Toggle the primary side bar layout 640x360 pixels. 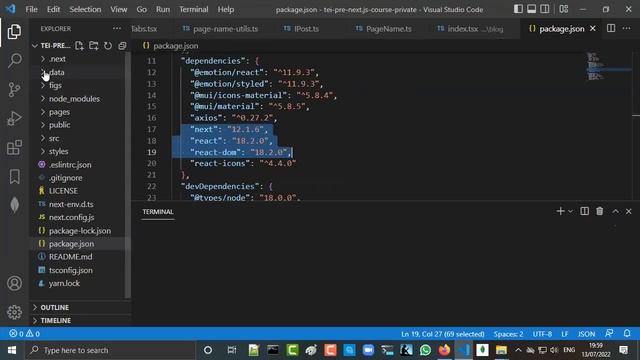click(x=518, y=9)
